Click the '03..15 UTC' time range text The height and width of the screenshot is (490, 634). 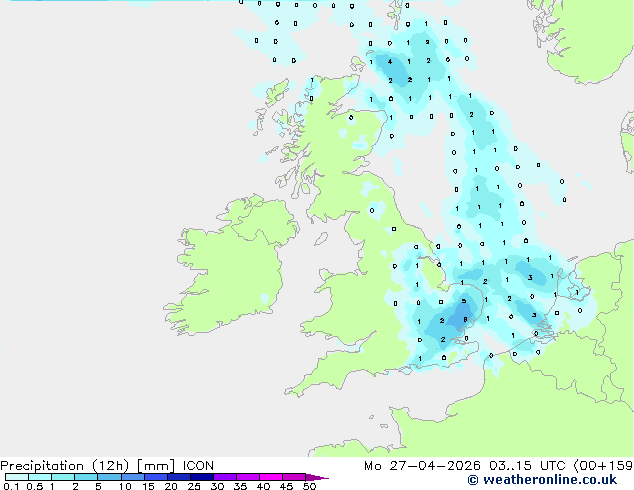(527, 466)
